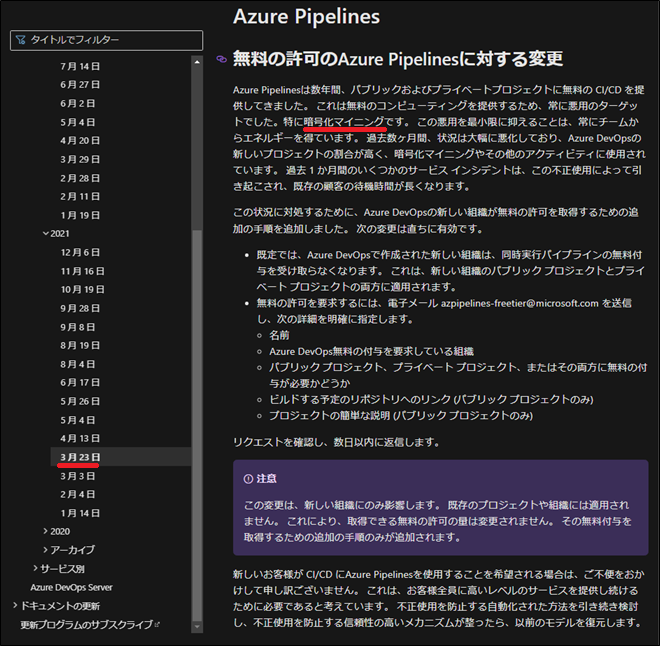Click the sidebar scrollbar down arrow

click(x=197, y=627)
